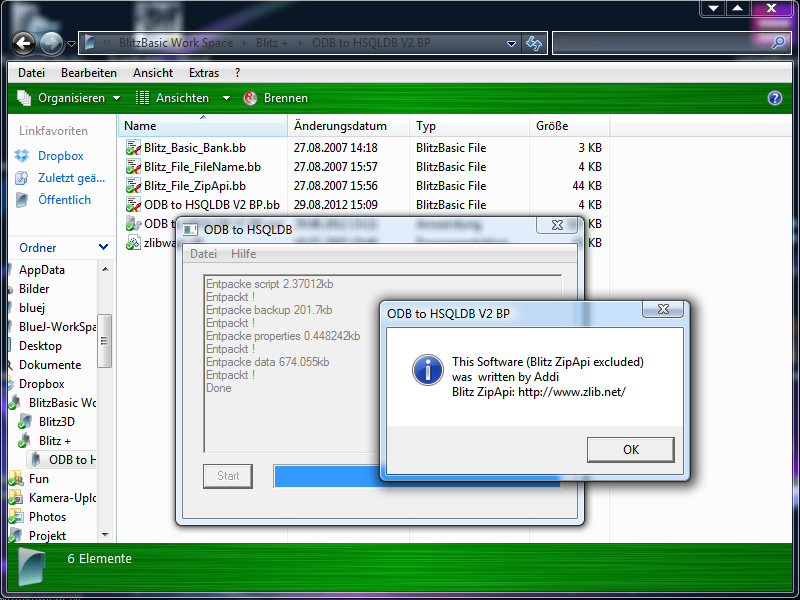The image size is (800, 600).
Task: Click the Forward navigation arrow
Action: tap(51, 44)
